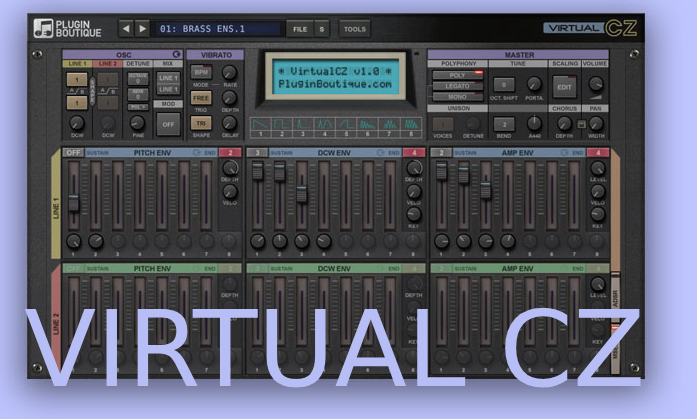Open the TOOLS menu
697x419 pixels.
click(x=355, y=29)
